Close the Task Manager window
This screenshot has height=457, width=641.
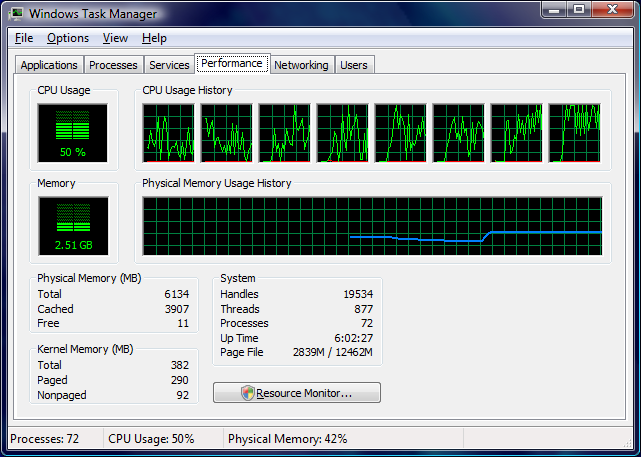(612, 10)
